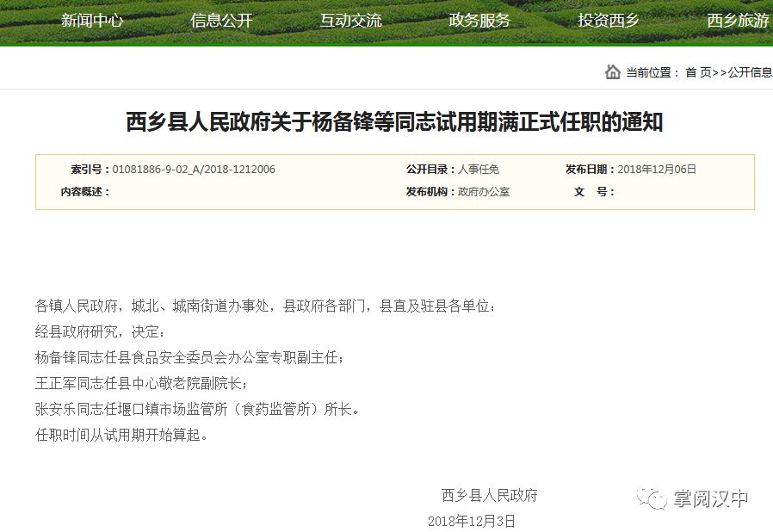
Task: Select the 互动交流 navigation item
Action: click(350, 21)
